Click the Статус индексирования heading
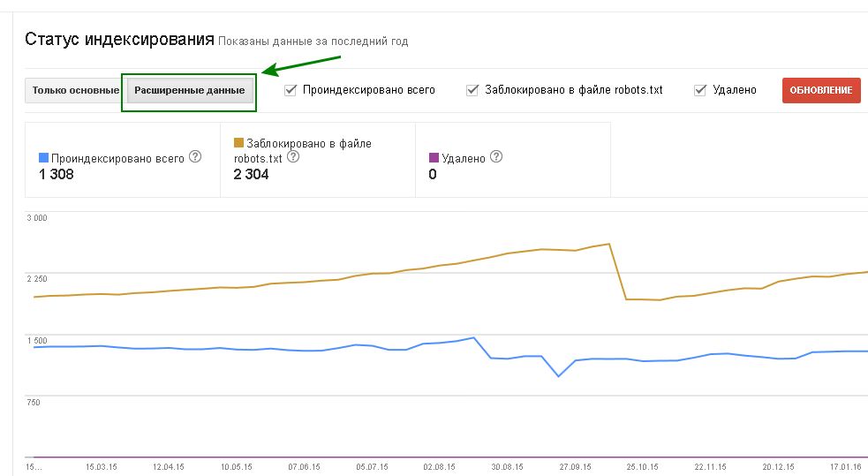 point(119,40)
